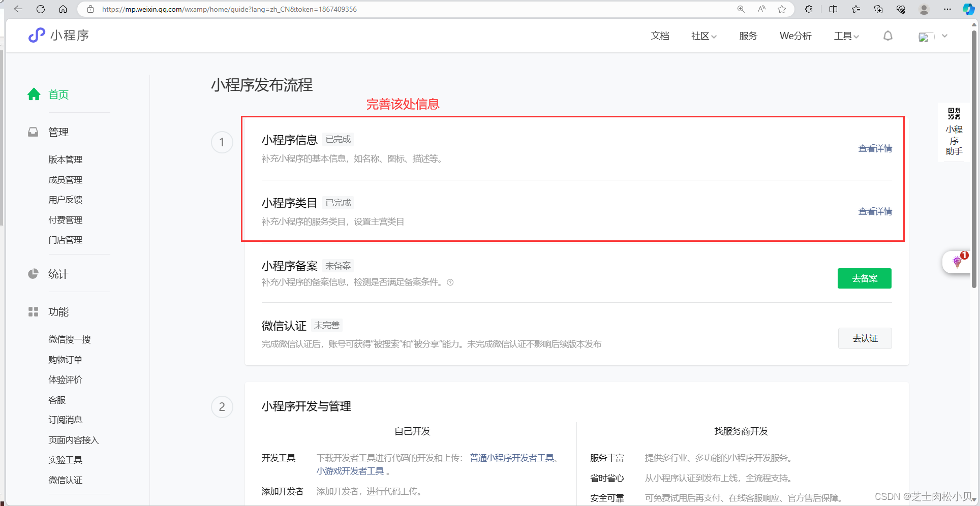Click the green 去备案 button
The image size is (980, 506).
coord(864,278)
